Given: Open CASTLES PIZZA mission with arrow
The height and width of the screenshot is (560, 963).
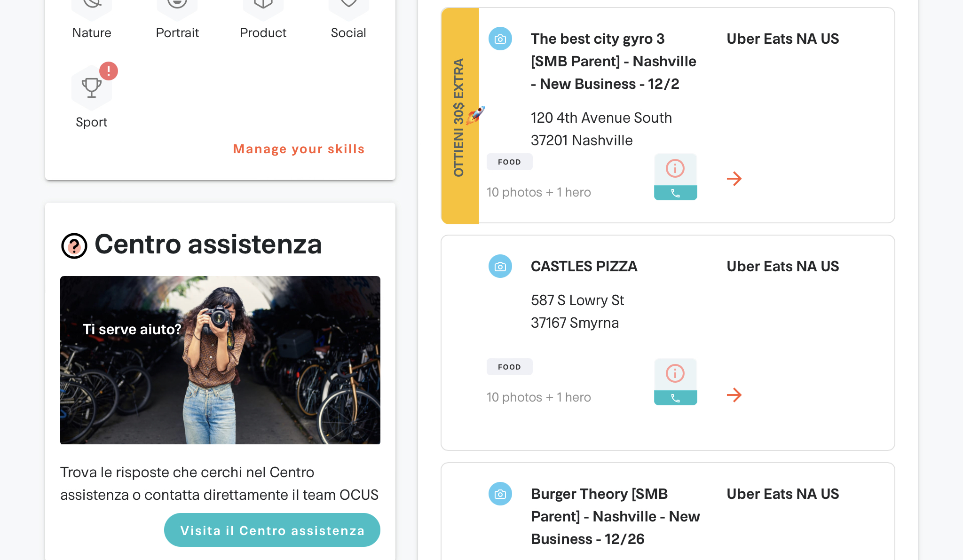Looking at the screenshot, I should tap(734, 395).
